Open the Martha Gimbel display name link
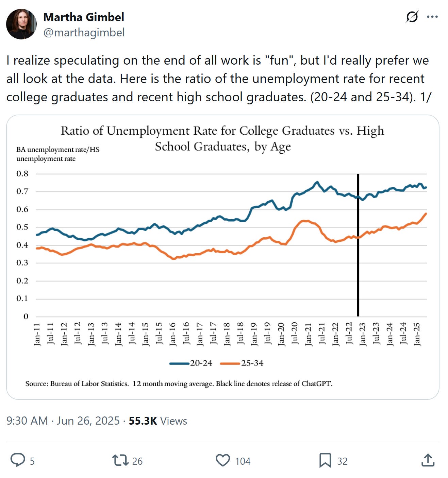Screen dimensions: 448x478 84,17
